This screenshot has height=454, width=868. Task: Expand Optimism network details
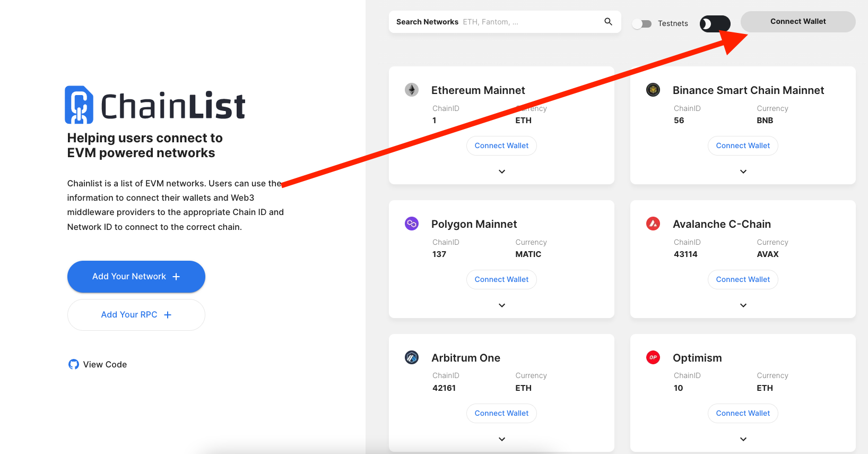(x=743, y=439)
